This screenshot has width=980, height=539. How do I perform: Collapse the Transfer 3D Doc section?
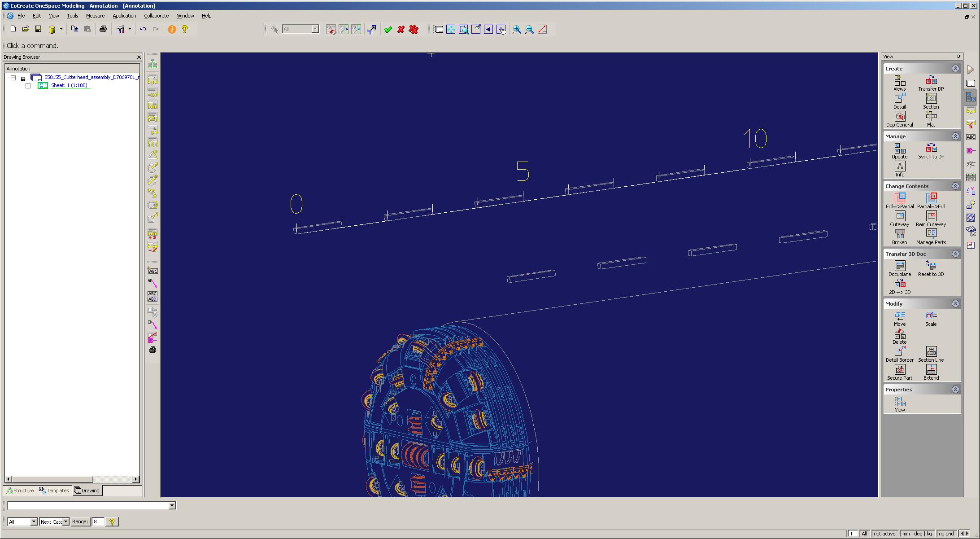coord(955,254)
